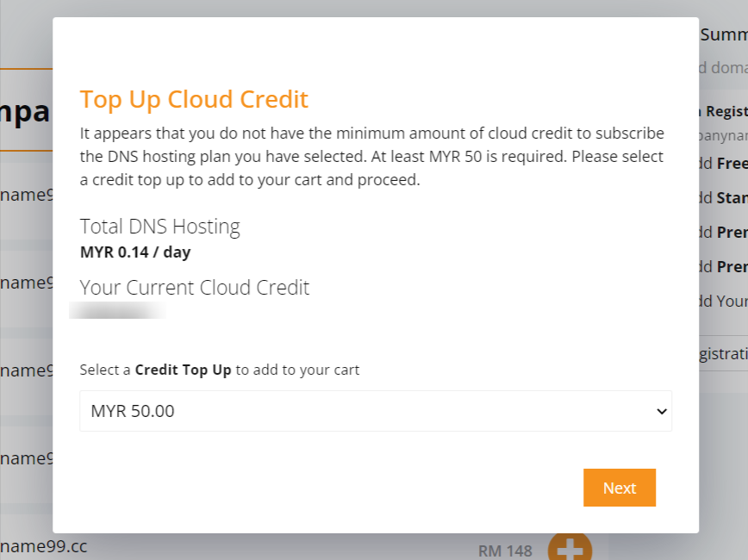Viewport: 748px width, 560px height.
Task: Select the Add Stan... option in sidebar
Action: (x=723, y=197)
